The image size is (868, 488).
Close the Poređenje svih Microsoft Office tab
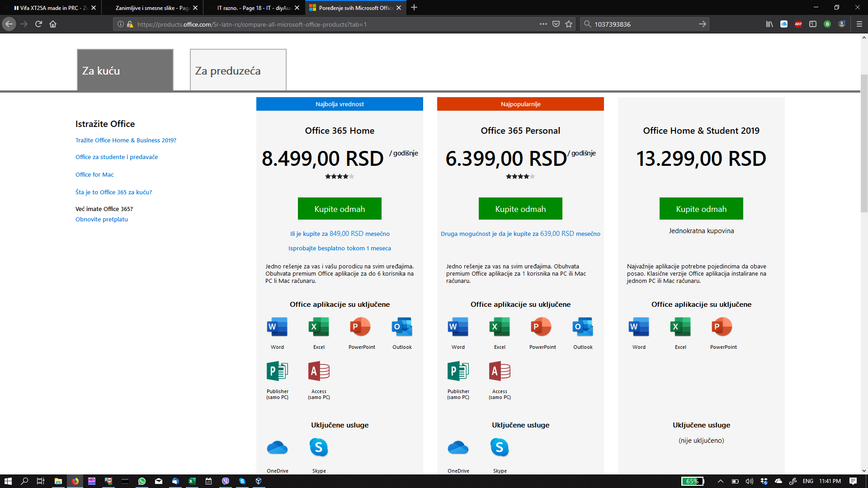click(399, 8)
